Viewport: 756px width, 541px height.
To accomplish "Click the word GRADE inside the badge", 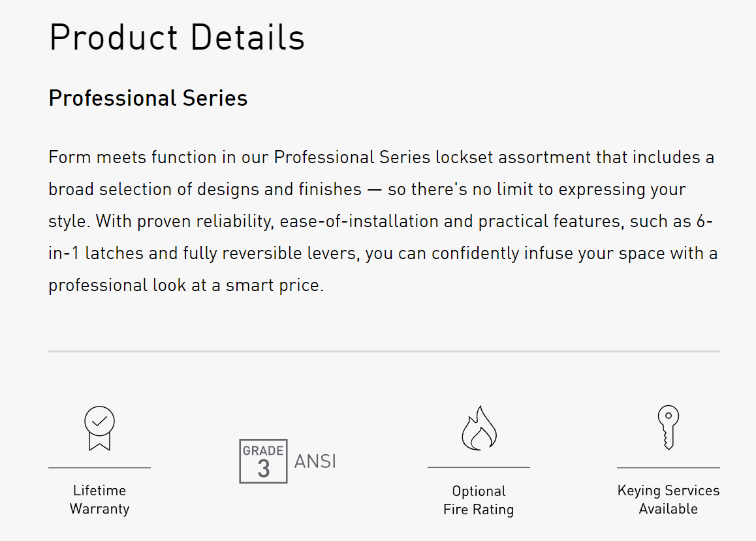I will pos(263,450).
